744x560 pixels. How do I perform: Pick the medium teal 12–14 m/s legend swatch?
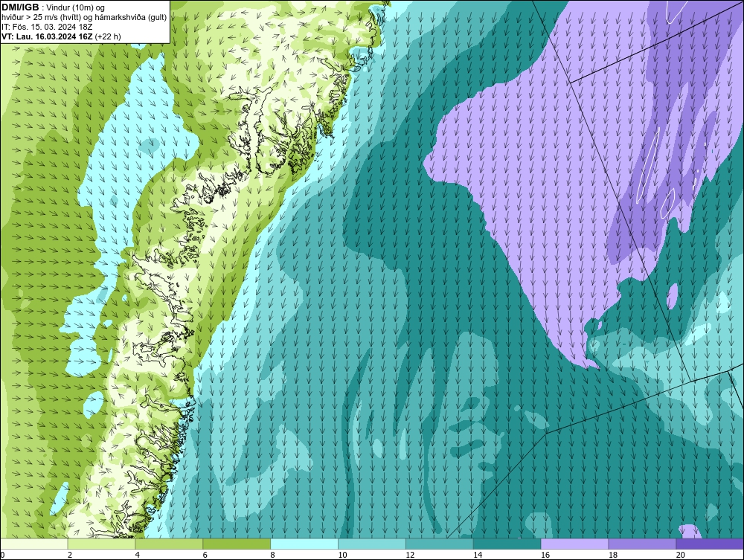[x=440, y=544]
